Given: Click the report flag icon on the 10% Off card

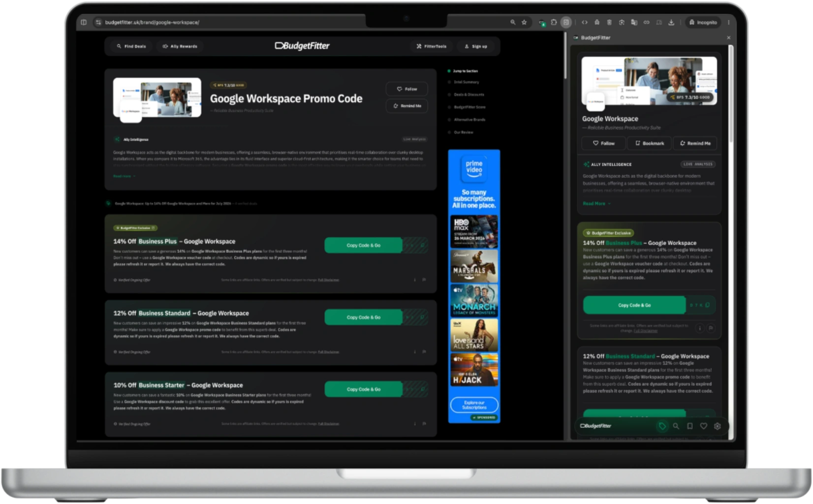Looking at the screenshot, I should point(424,423).
